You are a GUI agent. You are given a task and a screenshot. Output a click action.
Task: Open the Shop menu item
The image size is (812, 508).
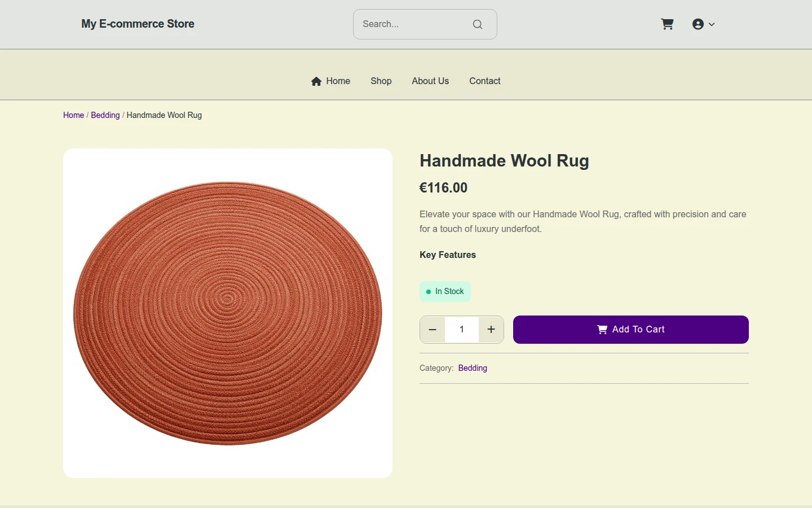[381, 81]
